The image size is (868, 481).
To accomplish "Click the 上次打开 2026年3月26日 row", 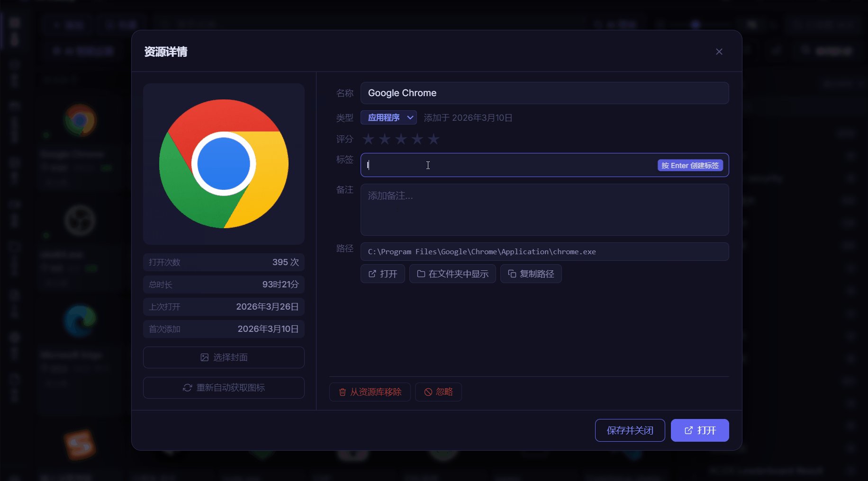I will point(224,306).
